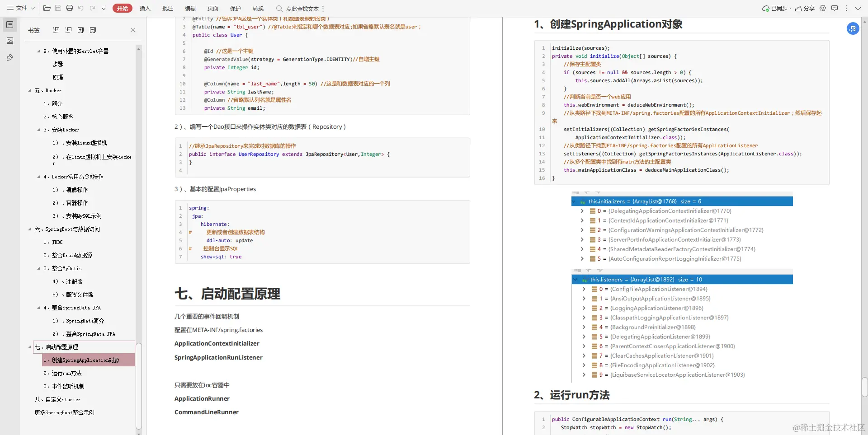Screen dimensions: 868x435
Task: Click the expand all bookmarks icon
Action: pyautogui.click(x=57, y=30)
